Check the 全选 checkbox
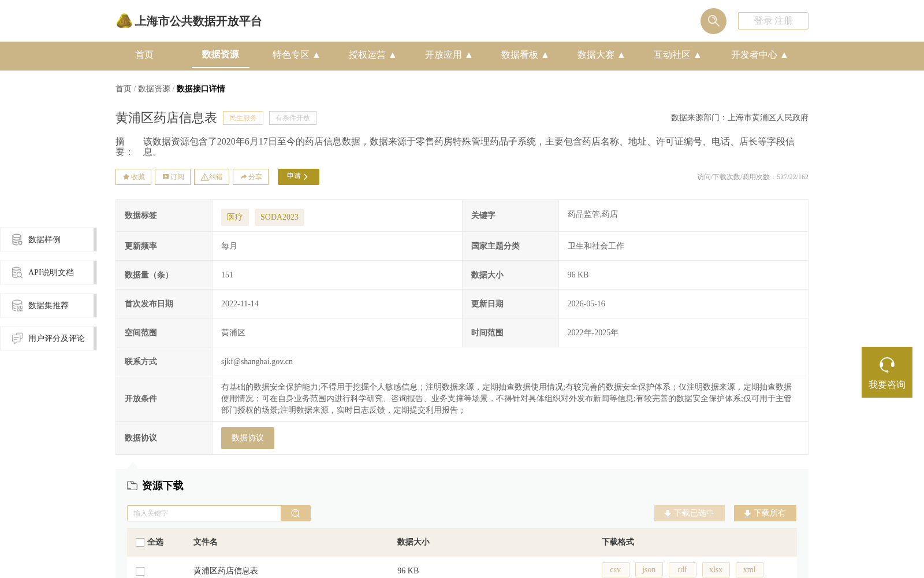Screen dimensions: 924x578 (140, 542)
